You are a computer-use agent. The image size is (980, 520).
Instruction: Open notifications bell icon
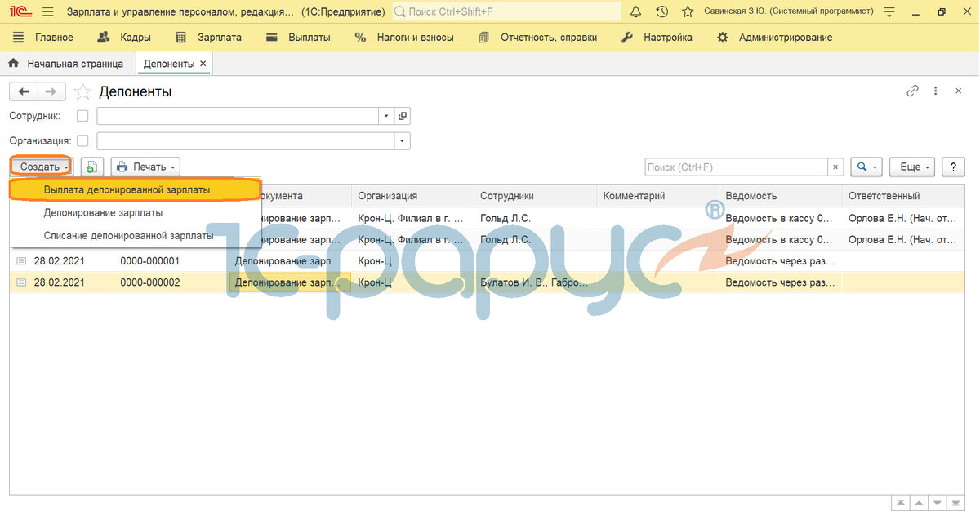636,11
